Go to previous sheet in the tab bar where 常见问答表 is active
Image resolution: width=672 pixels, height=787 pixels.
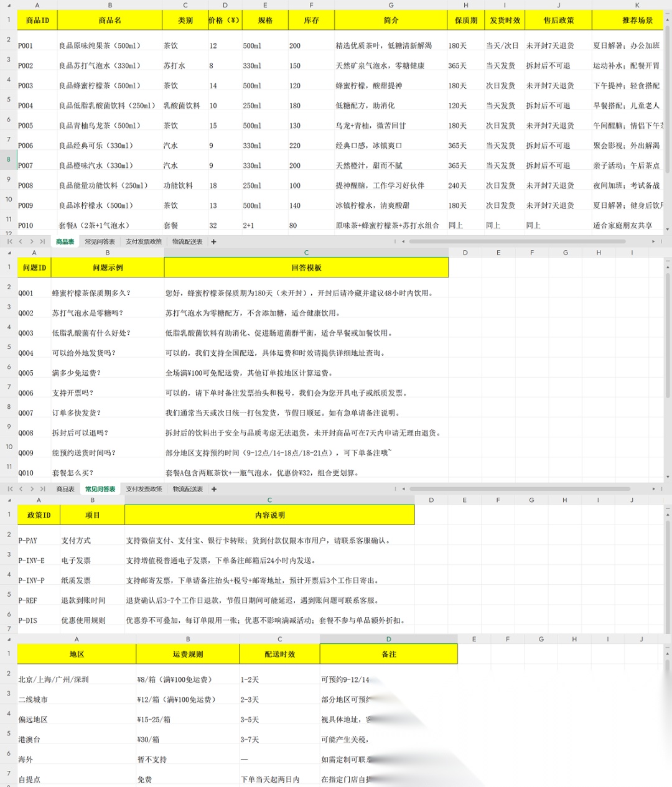pos(21,489)
